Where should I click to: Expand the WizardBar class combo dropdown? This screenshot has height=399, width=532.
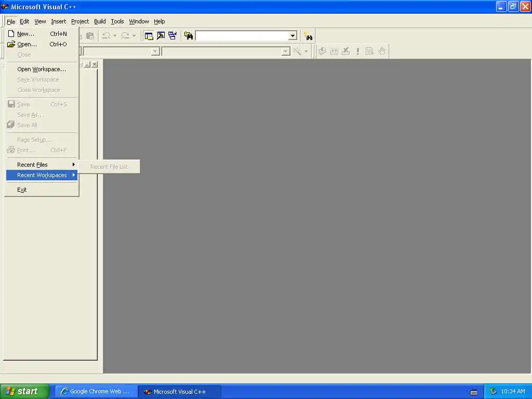coord(155,51)
